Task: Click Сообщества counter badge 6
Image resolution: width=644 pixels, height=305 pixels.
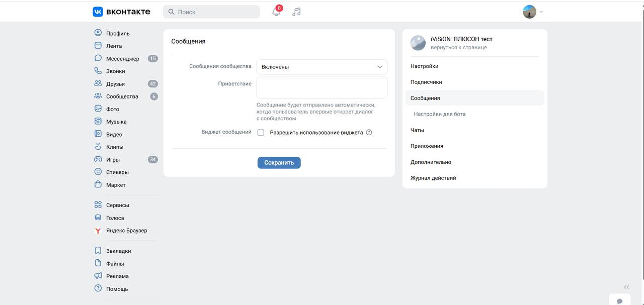Action: [x=154, y=96]
